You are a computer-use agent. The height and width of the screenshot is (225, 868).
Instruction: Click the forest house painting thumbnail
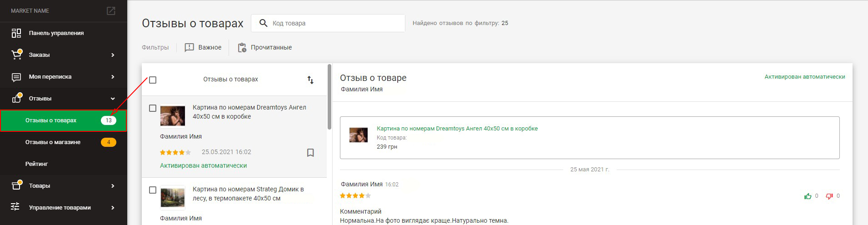173,197
